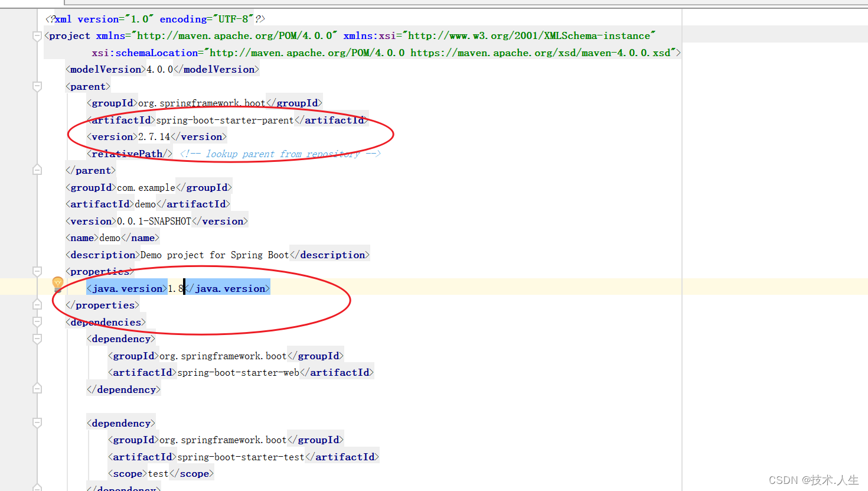Click the modelVersion 4.0.0 line
Screen dimensions: 868x491
coord(162,69)
